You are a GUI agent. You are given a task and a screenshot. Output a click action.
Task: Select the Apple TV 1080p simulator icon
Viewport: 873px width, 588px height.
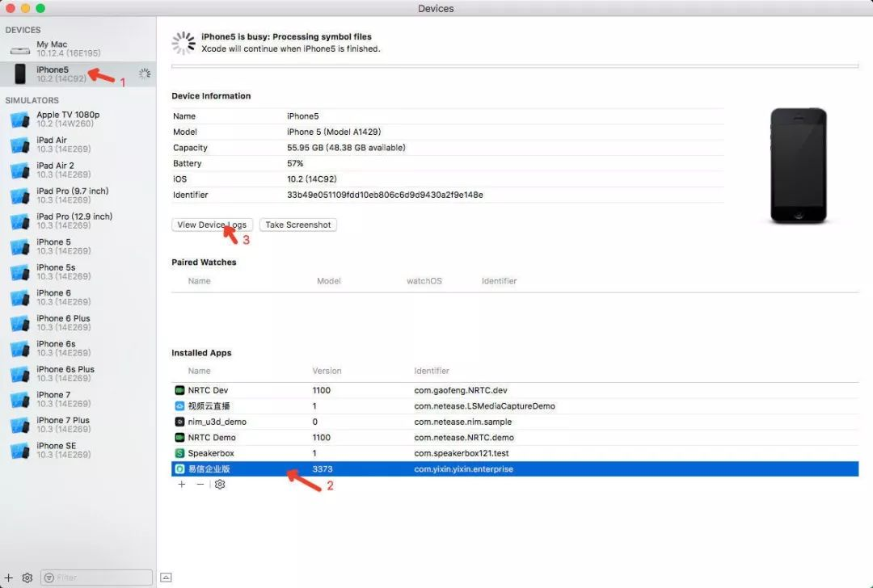pos(19,119)
